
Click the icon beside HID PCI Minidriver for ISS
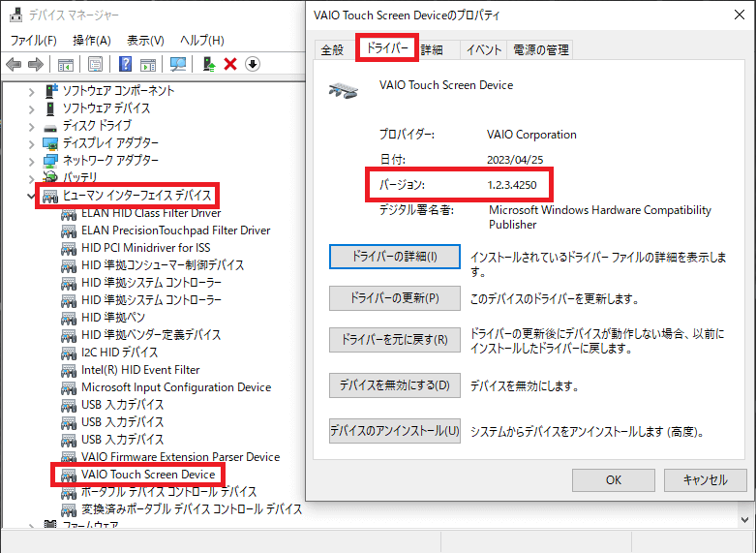point(69,249)
